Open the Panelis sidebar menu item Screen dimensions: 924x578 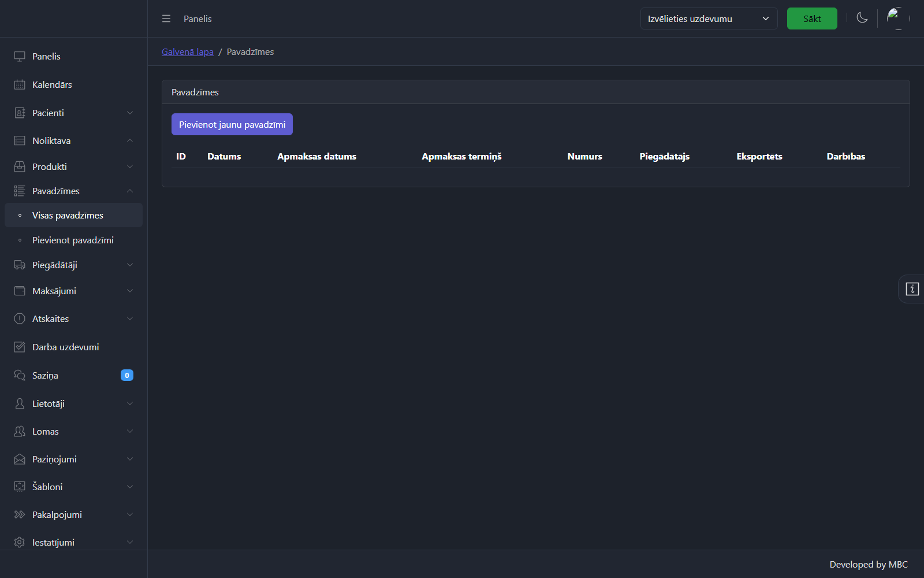pyautogui.click(x=73, y=56)
